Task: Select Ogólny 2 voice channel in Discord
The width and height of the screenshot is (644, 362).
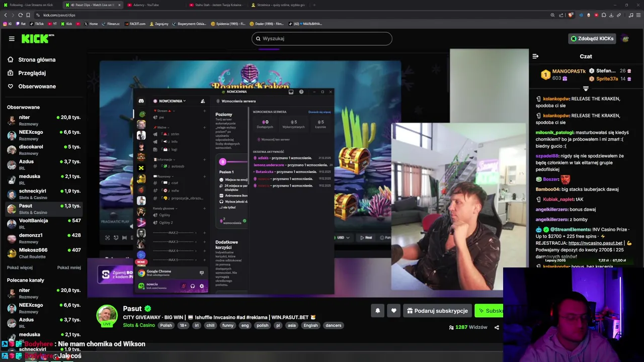Action: point(166,223)
